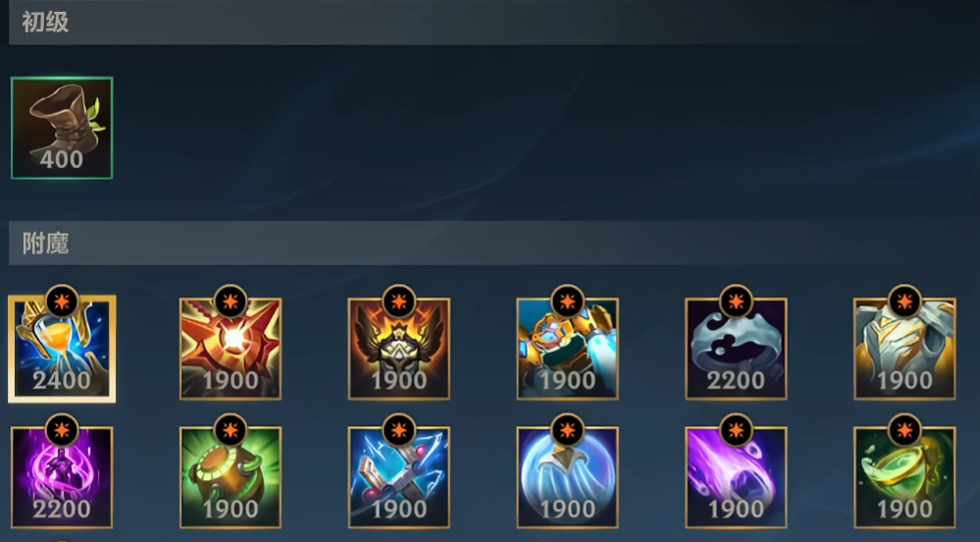Click the 2200 price on purple figure
The image size is (980, 542).
pos(62,510)
